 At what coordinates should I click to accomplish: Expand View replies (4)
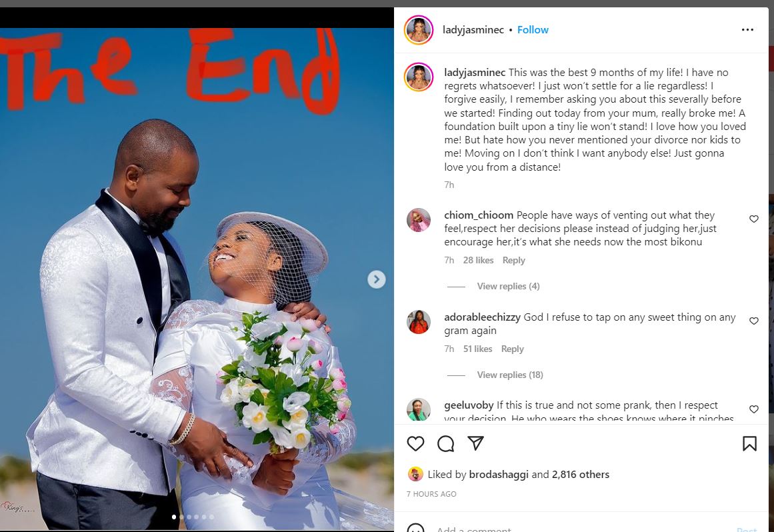[x=508, y=286]
